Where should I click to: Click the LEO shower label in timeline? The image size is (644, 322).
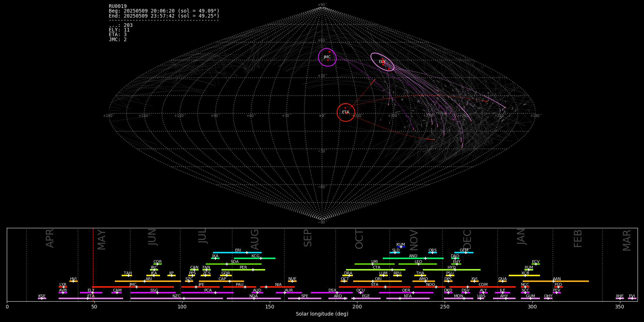coord(419,262)
